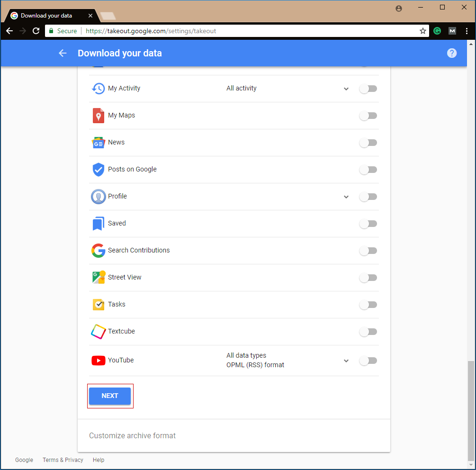Open the Google footer link
Image resolution: width=476 pixels, height=470 pixels.
tap(24, 460)
